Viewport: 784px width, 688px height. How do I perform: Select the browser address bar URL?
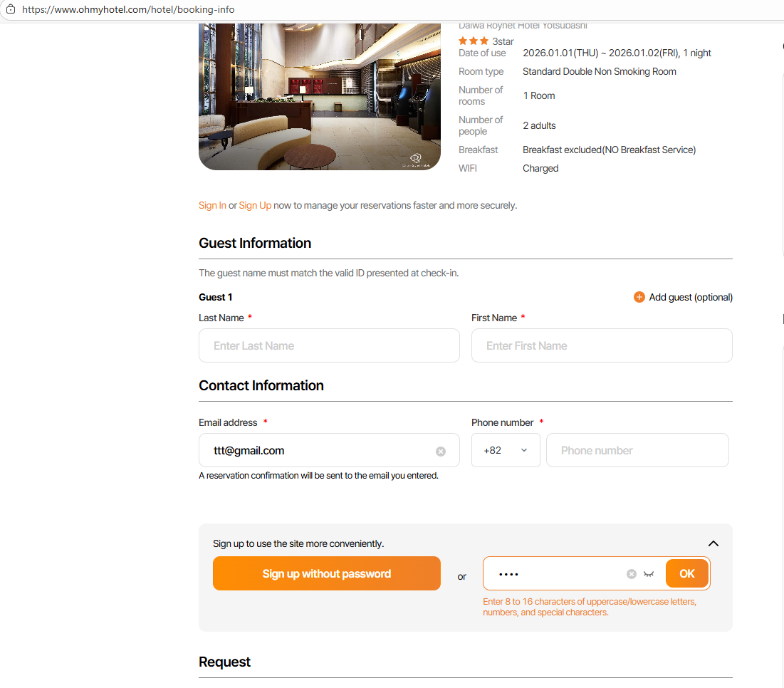(x=128, y=10)
